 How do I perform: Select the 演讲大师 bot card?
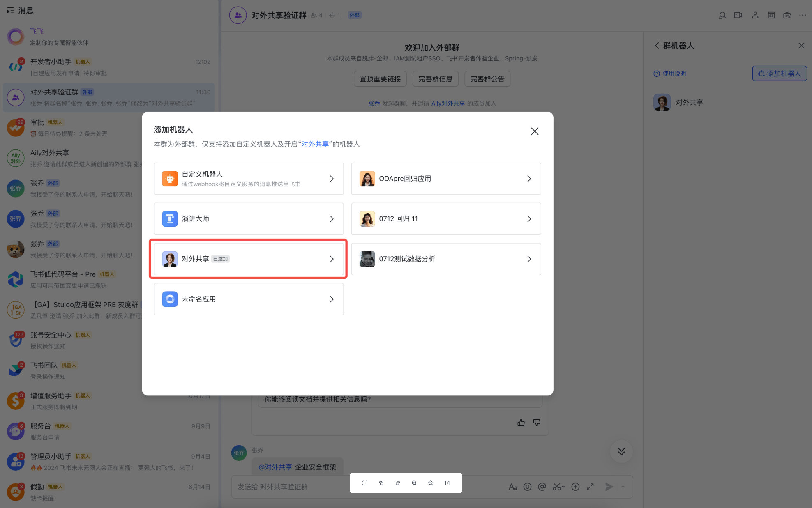pyautogui.click(x=249, y=219)
